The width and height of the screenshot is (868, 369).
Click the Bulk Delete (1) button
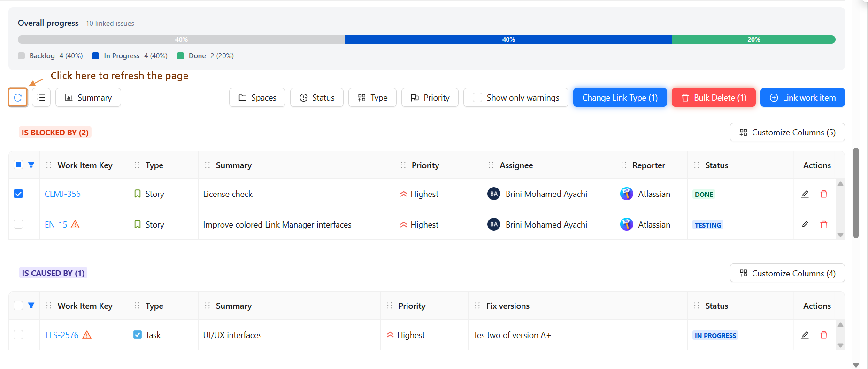tap(714, 98)
